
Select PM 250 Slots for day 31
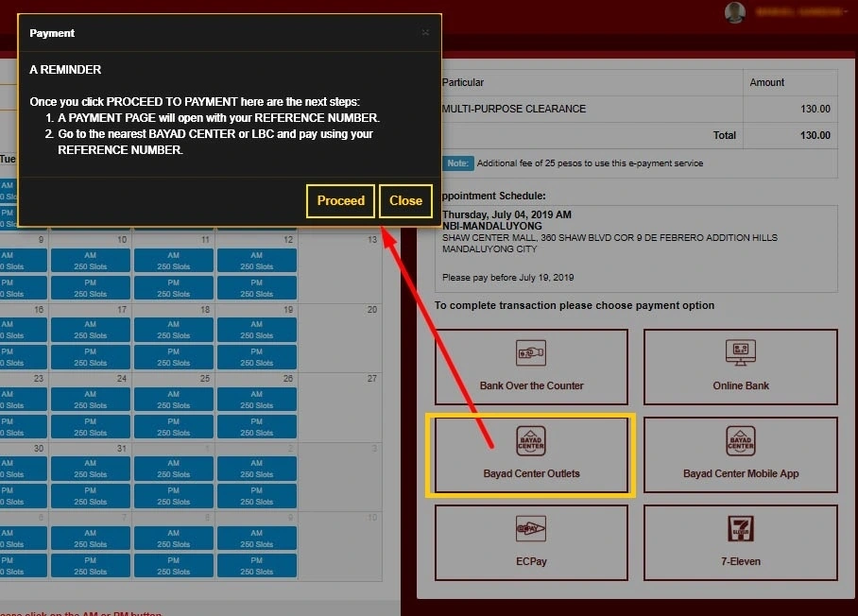[91, 496]
